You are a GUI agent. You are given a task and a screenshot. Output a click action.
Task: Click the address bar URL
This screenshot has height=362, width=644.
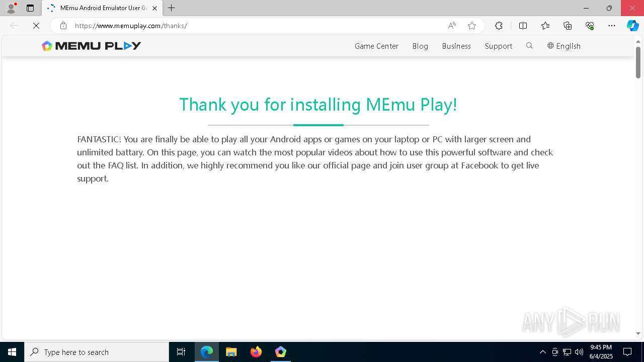[131, 26]
